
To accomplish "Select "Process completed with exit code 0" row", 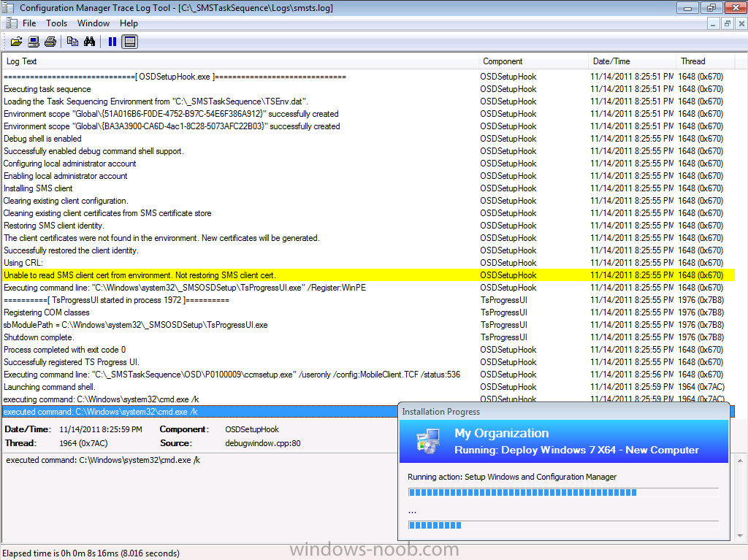I will tap(369, 350).
